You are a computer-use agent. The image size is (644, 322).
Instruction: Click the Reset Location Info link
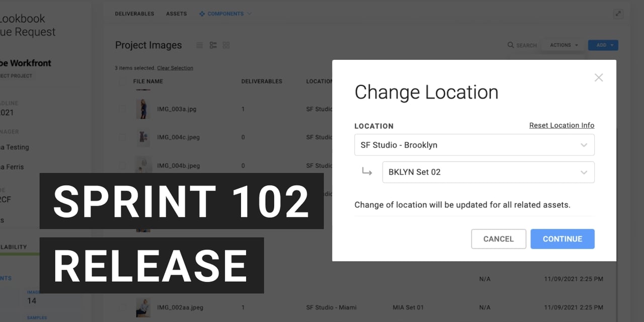561,125
